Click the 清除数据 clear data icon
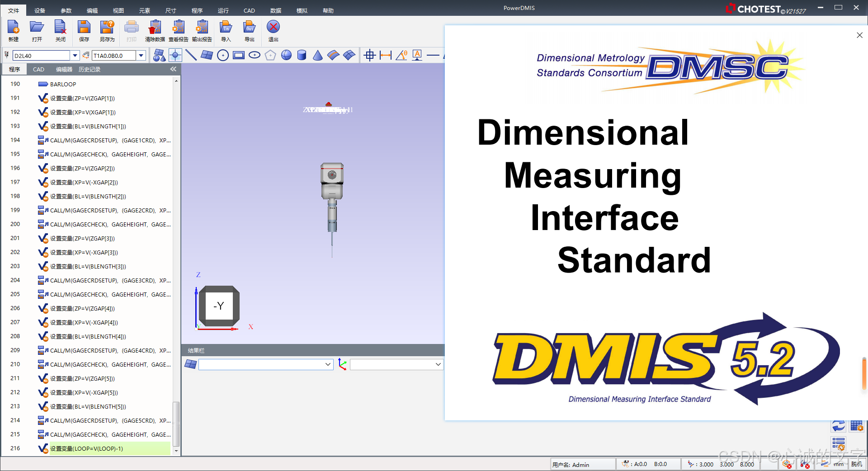The height and width of the screenshot is (471, 868). tap(155, 31)
